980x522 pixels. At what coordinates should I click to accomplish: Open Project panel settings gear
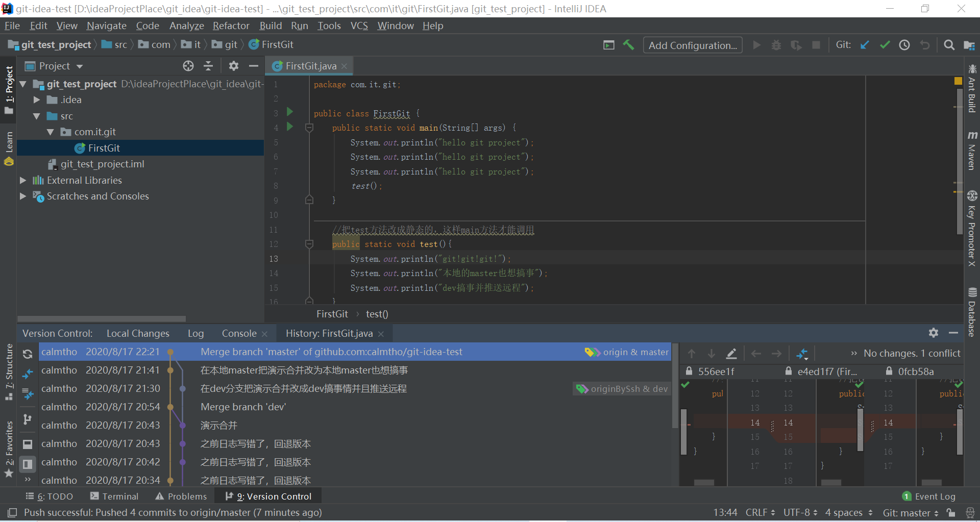[x=233, y=66]
